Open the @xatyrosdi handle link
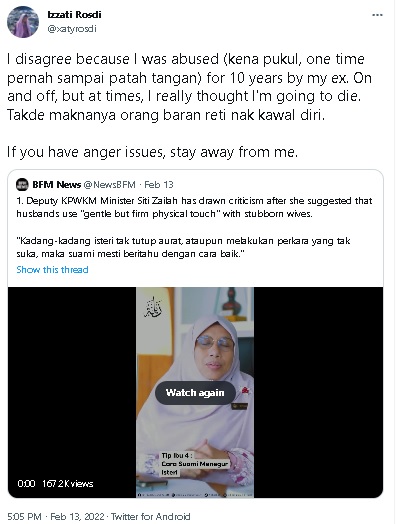The width and height of the screenshot is (401, 524). [72, 29]
